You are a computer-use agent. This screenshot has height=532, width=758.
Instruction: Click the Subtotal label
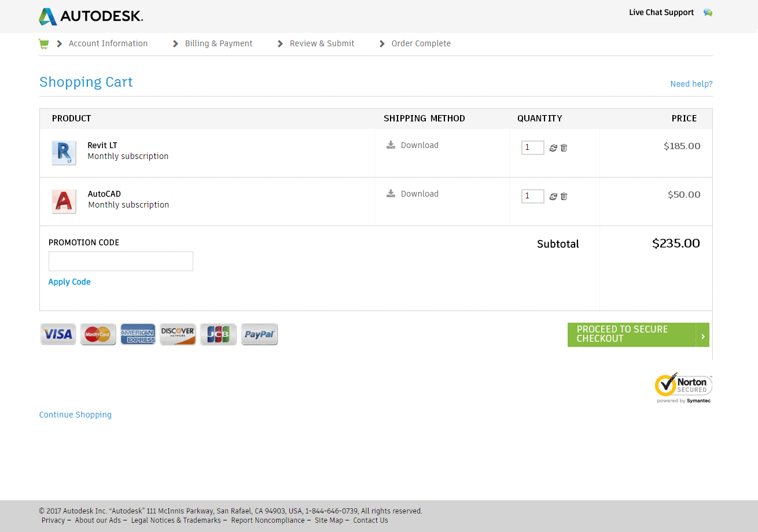(558, 244)
